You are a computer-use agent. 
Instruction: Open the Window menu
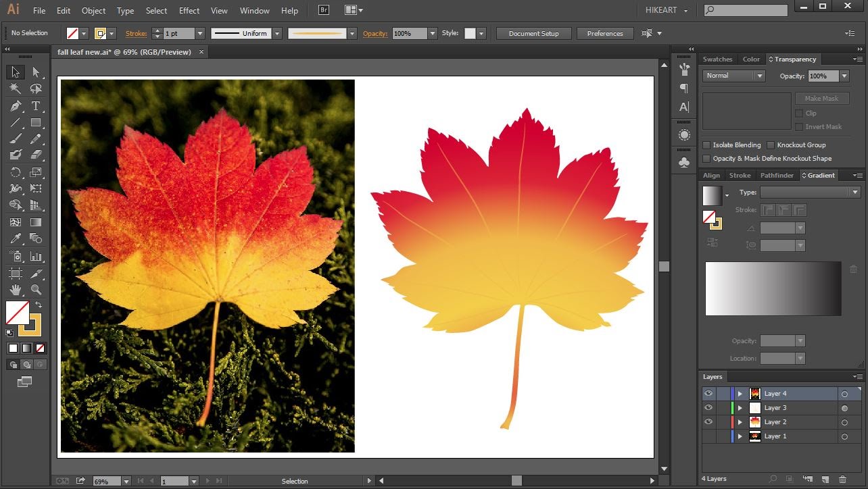click(254, 10)
